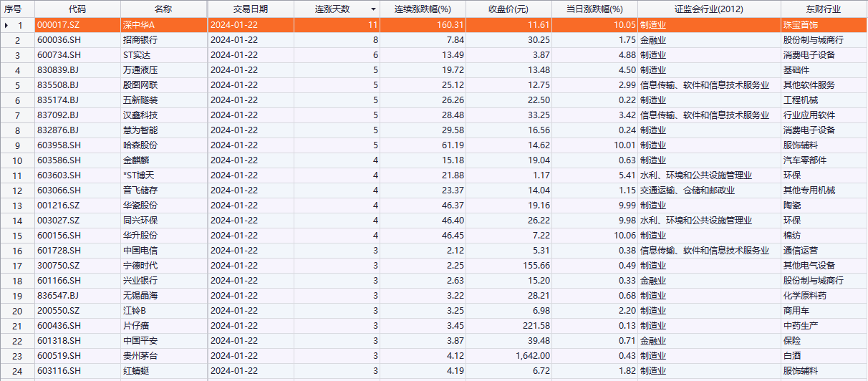The image size is (868, 381).
Task: Select the 证监会行业(2012) column header
Action: point(708,9)
